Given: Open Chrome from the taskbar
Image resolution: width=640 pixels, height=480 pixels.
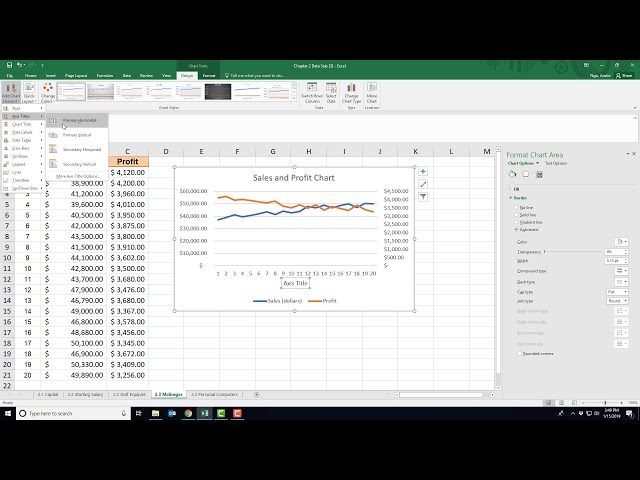Looking at the screenshot, I should pos(188,413).
